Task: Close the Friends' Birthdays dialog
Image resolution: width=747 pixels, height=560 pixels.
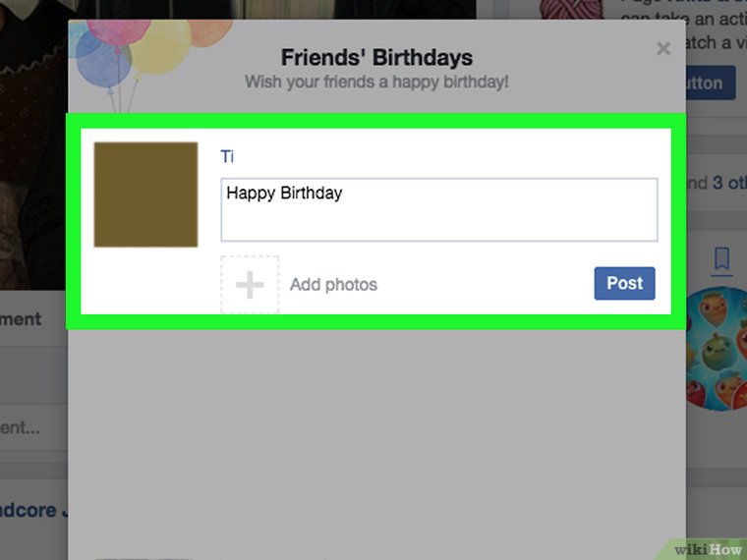Action: coord(663,48)
